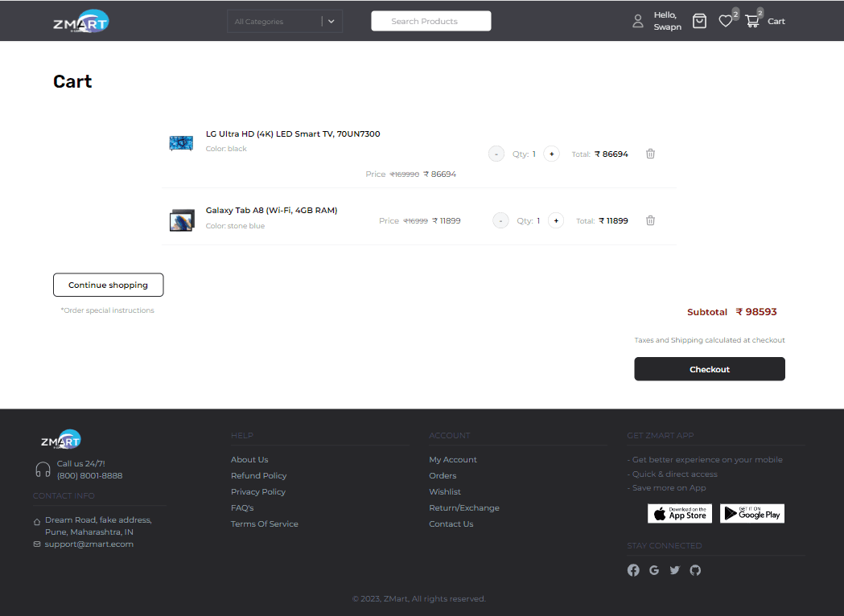844x616 pixels.
Task: Open the Facebook social icon
Action: click(x=633, y=570)
